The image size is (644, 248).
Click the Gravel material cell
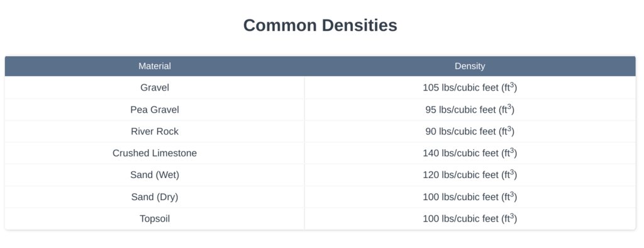[155, 87]
